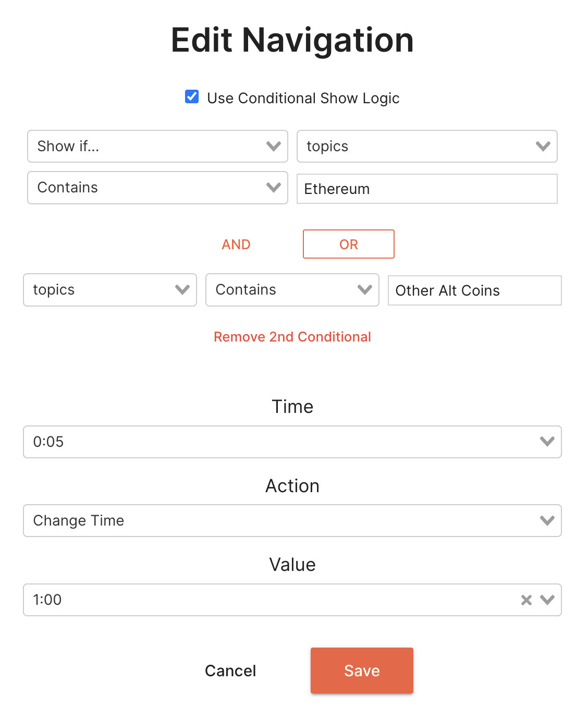
Task: Open the "Show if..." dropdown
Action: click(x=157, y=146)
